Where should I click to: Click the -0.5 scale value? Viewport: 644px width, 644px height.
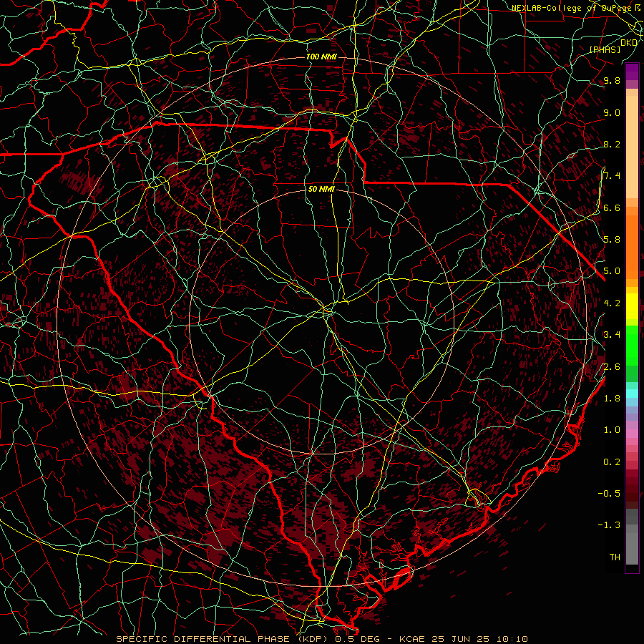pos(609,494)
